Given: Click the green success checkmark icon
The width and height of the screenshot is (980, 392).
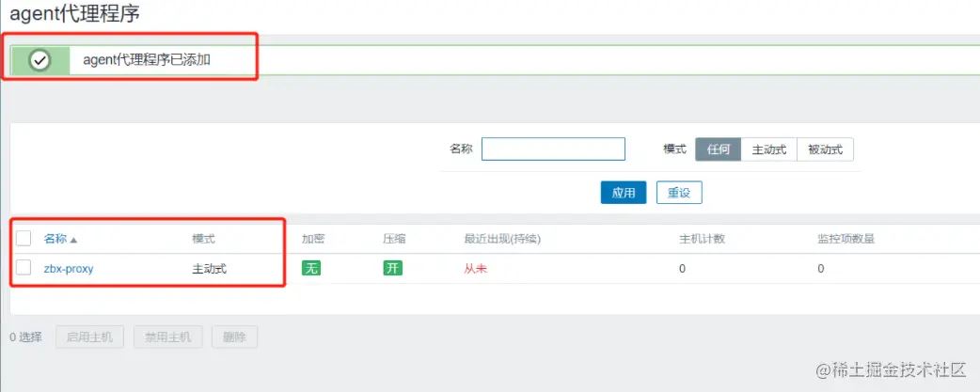Looking at the screenshot, I should click(40, 60).
